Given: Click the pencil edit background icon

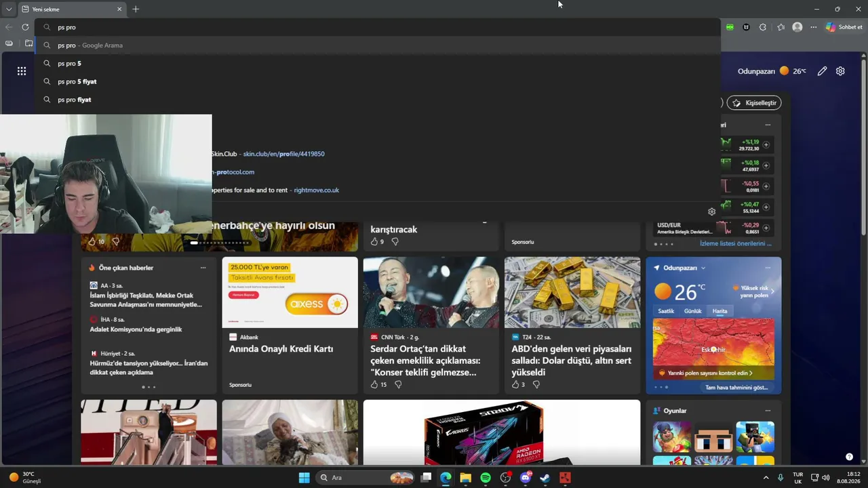Looking at the screenshot, I should point(822,71).
